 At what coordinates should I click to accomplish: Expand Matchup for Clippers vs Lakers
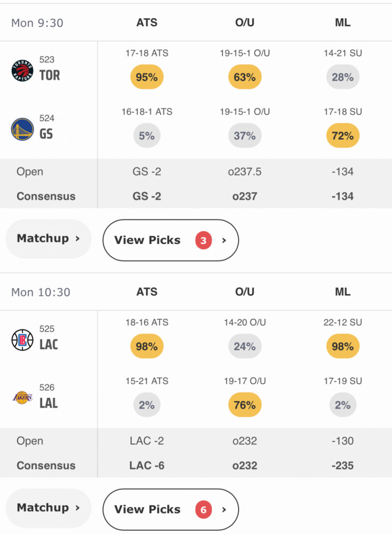tap(49, 508)
